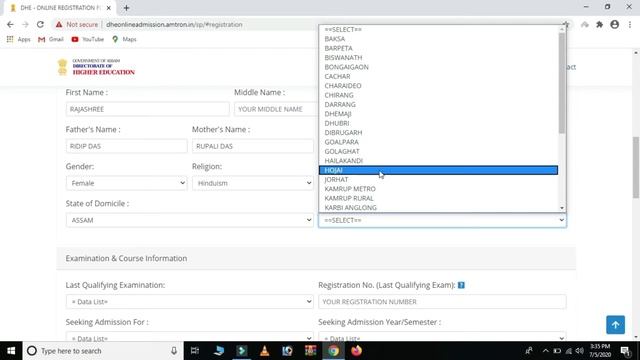Click the district dropdown list scrollbar thumb

562,83
